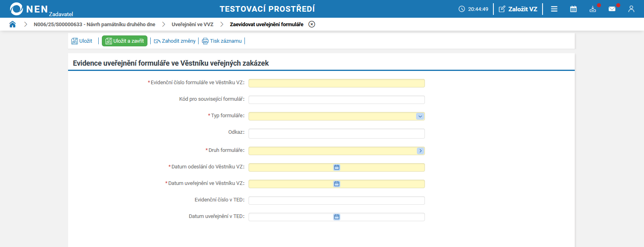Open the Druh formuláře selector arrow
This screenshot has width=644, height=247.
(x=420, y=151)
